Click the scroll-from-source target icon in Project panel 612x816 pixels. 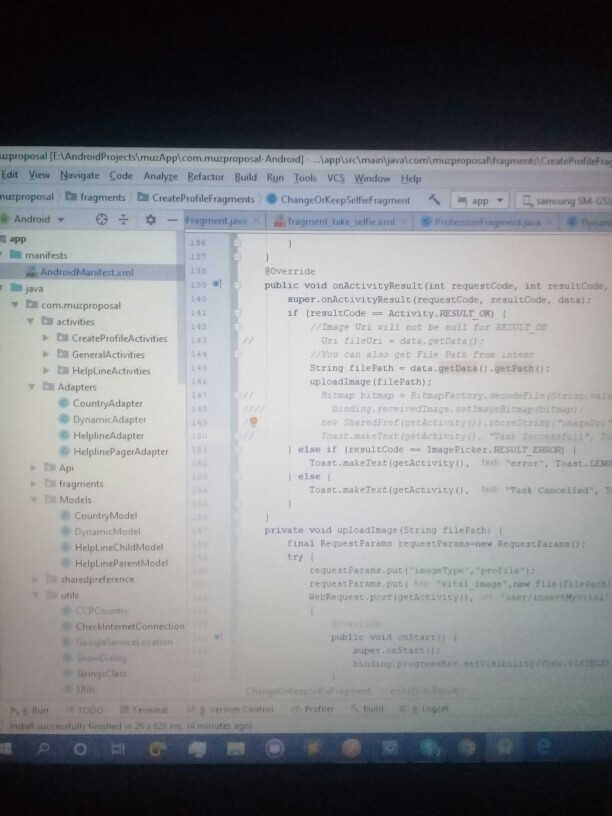tap(98, 219)
